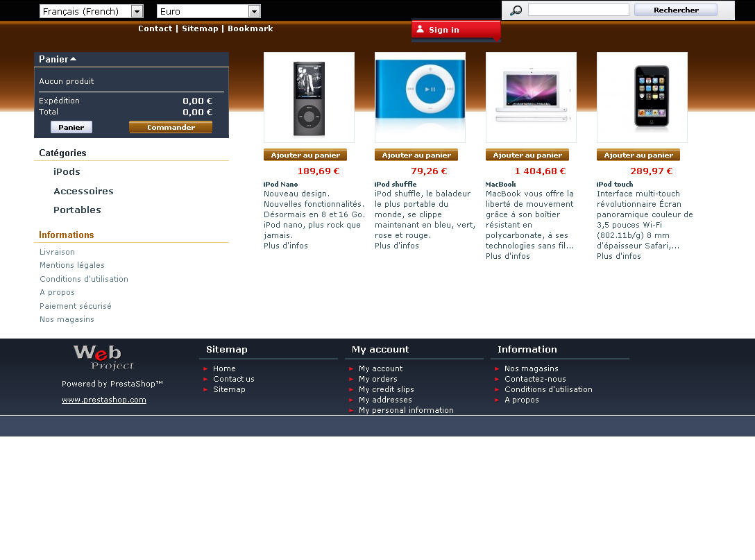
Task: Click the MacBook product title
Action: 500,184
